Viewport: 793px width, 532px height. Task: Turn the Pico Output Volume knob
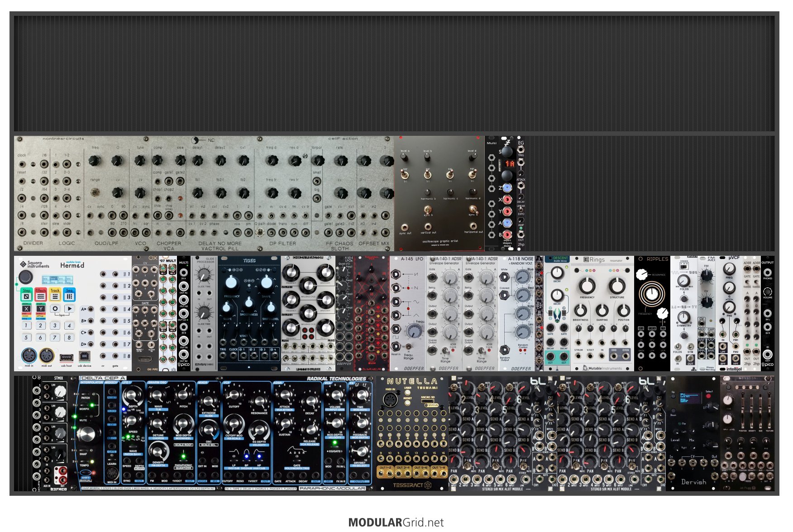(x=768, y=292)
